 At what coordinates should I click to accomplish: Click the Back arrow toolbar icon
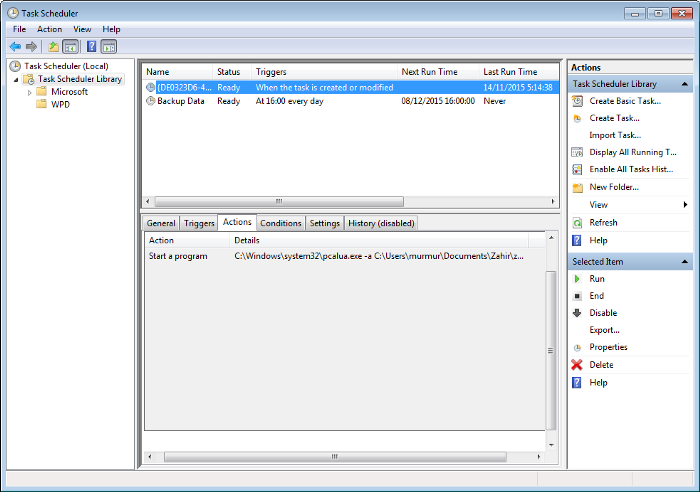point(15,46)
